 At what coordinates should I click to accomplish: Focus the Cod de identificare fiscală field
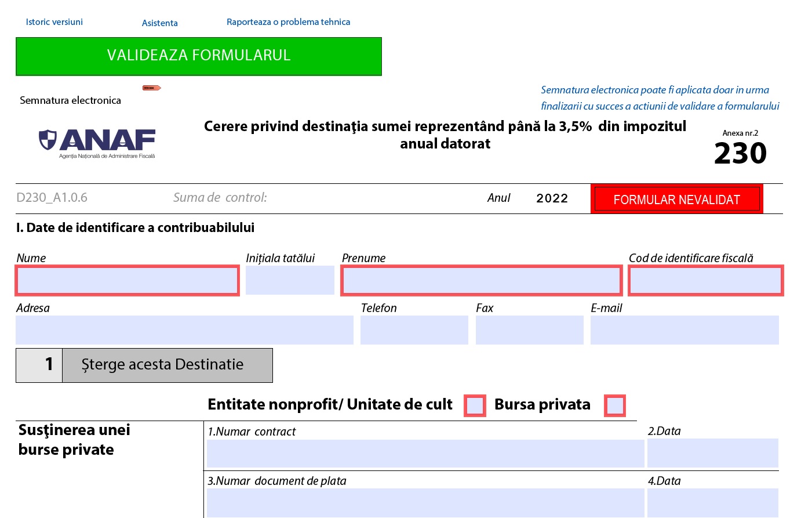(x=705, y=281)
